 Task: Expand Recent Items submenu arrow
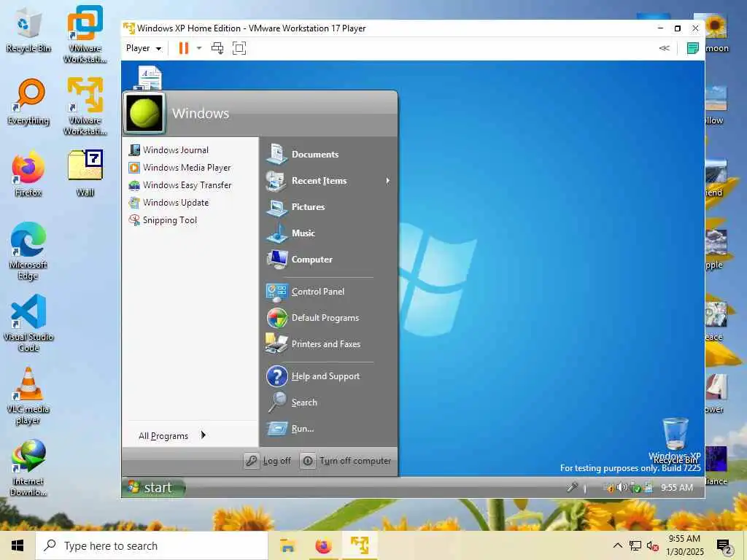click(x=388, y=181)
